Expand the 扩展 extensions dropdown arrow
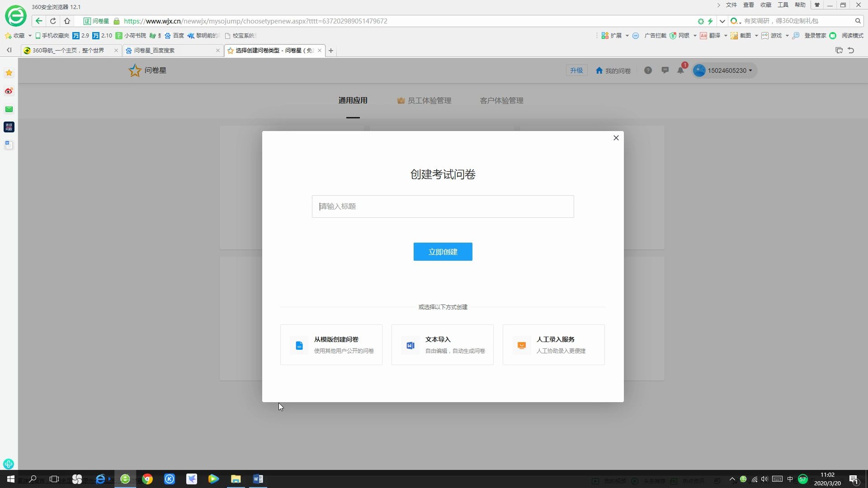 pos(627,36)
